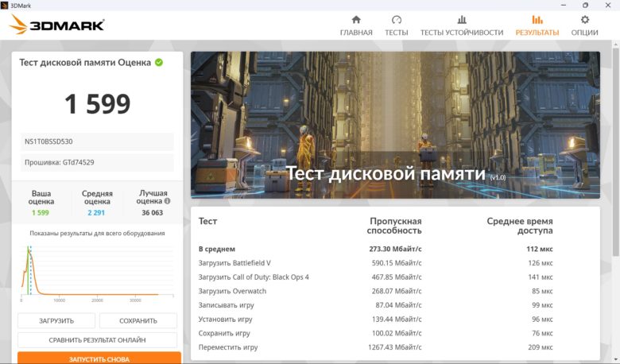Minimize the 3DMark window
Viewport: 620px width, 364px height.
click(x=564, y=5)
